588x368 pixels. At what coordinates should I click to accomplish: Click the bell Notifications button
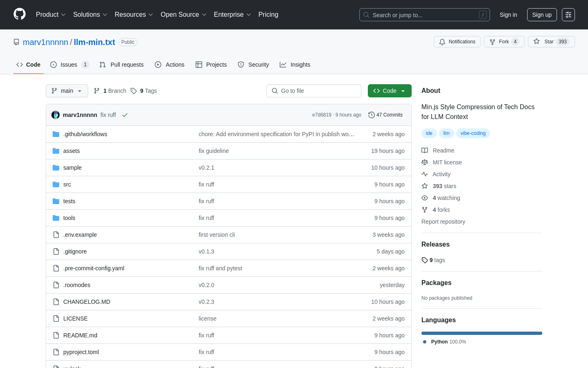[x=457, y=42]
